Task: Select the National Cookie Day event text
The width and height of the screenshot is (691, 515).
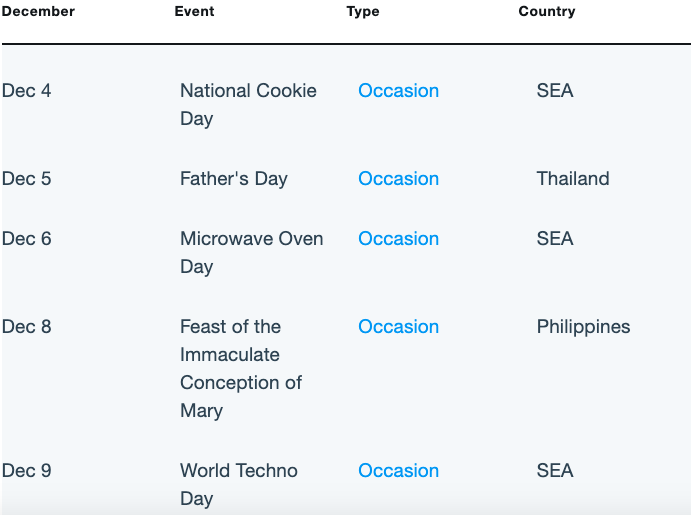Action: click(248, 105)
